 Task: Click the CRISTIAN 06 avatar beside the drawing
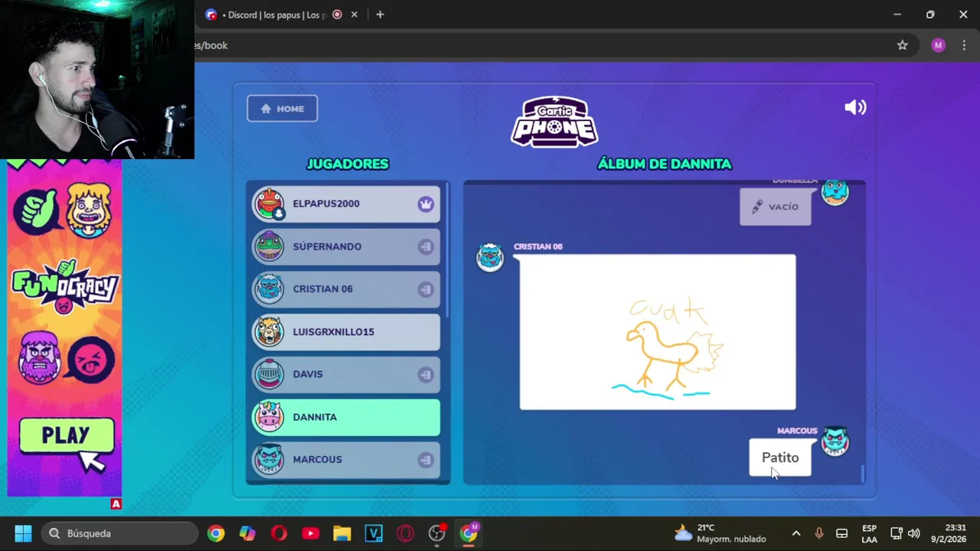[490, 257]
